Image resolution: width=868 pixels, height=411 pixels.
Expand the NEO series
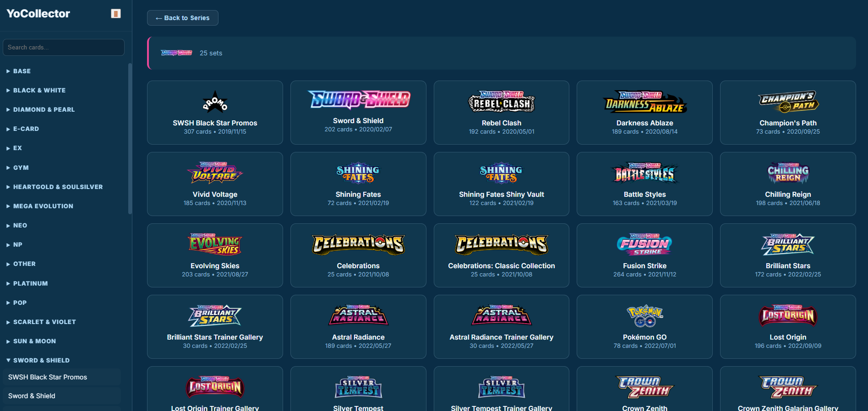click(x=64, y=225)
